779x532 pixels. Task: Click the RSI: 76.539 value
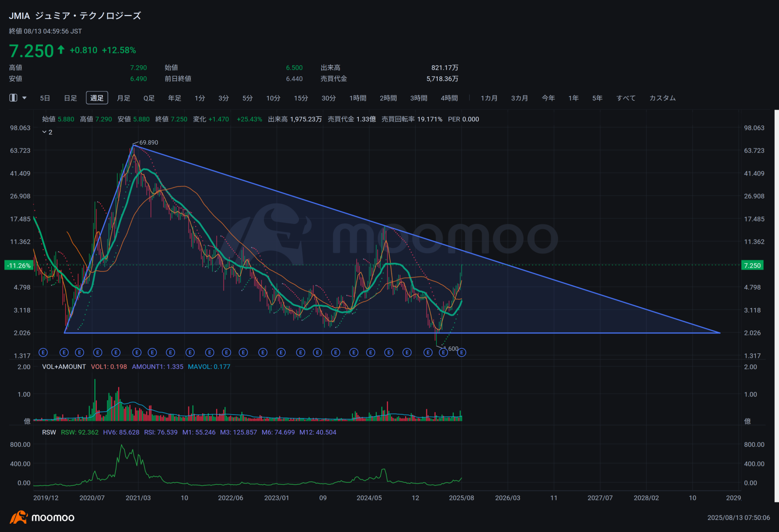point(161,432)
